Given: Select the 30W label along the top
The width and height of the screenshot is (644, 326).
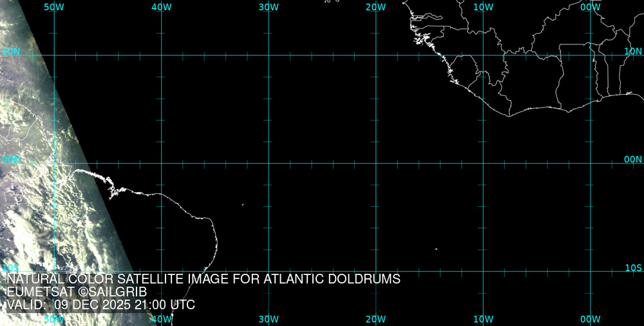Looking at the screenshot, I should (x=269, y=6).
